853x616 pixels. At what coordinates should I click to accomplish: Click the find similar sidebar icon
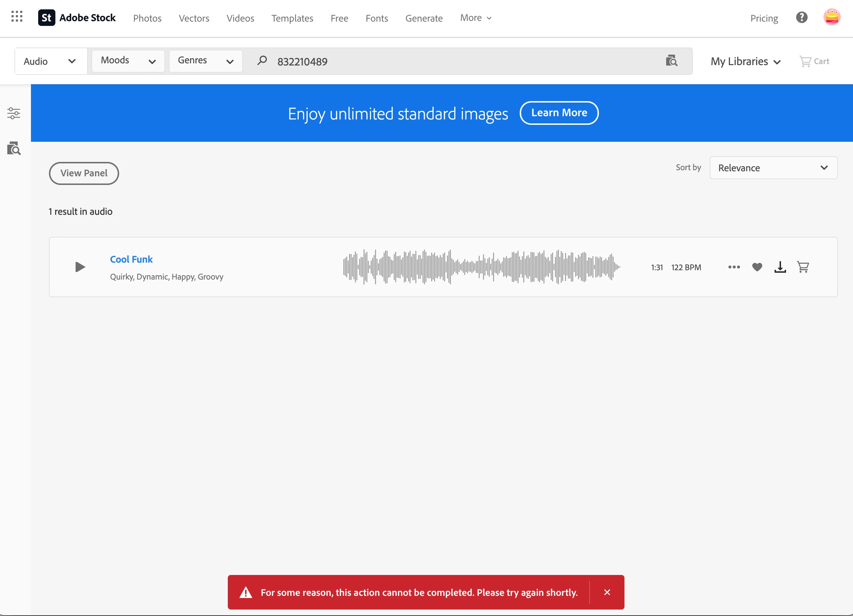coord(14,149)
